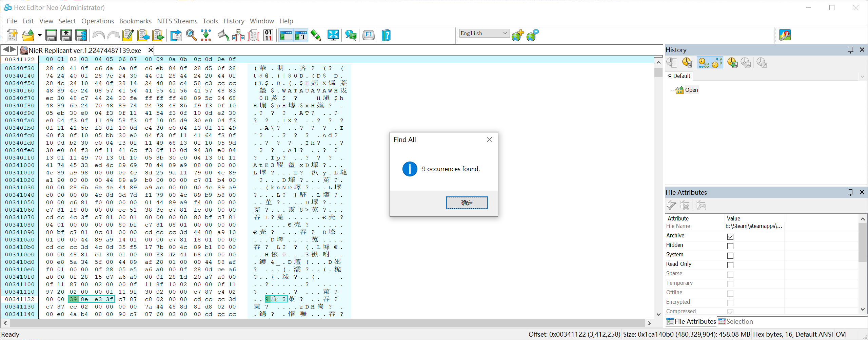Screen dimensions: 868x340
Task: Click the Fill paint bucket icon
Action: [x=223, y=35]
